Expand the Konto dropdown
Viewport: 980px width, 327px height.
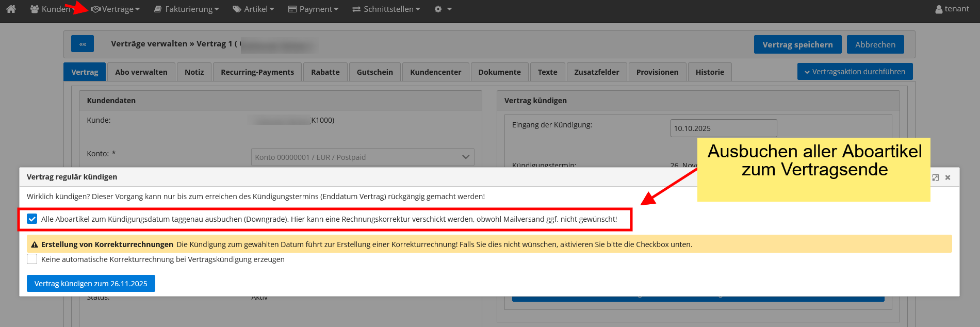click(x=362, y=157)
